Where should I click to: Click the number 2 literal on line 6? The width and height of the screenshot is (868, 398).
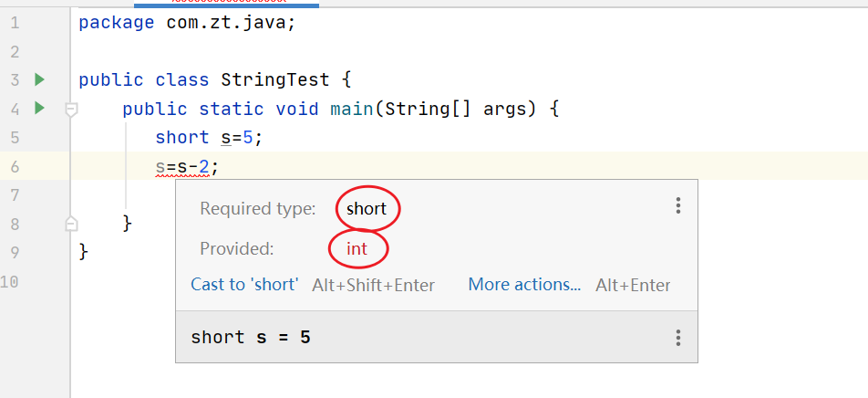204,167
